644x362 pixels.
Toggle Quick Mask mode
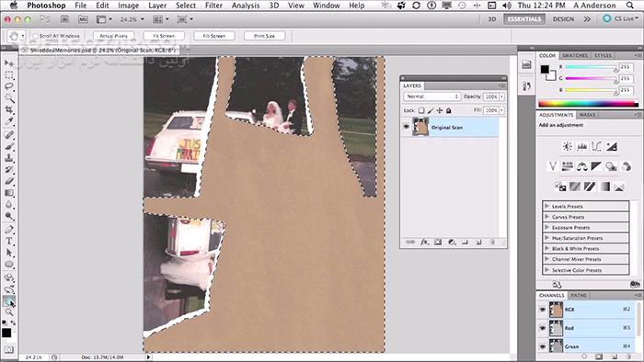pos(9,350)
